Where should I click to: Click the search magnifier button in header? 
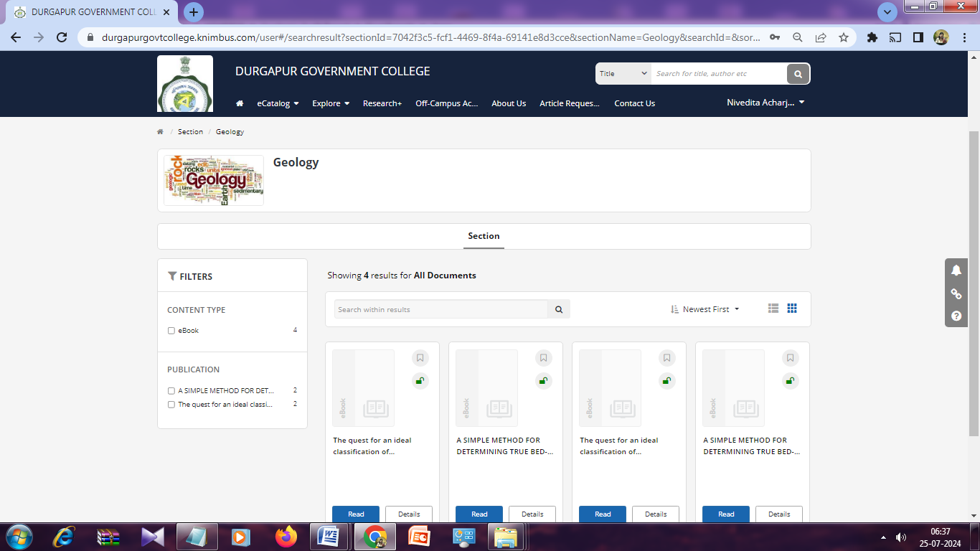pos(798,74)
